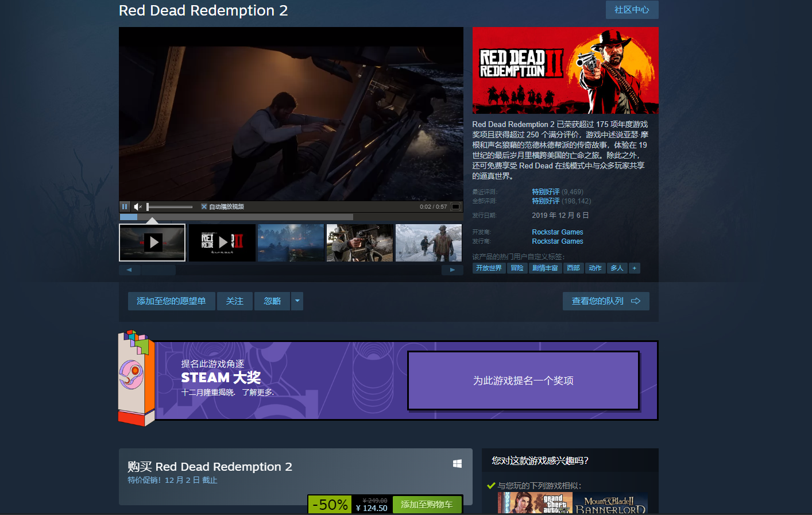Image resolution: width=812 pixels, height=515 pixels.
Task: Select the first trailer thumbnail
Action: pos(152,243)
